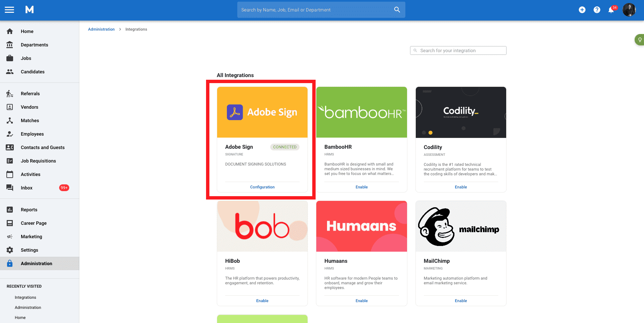This screenshot has width=644, height=323.
Task: Click the Job Requisitions icon
Action: [10, 161]
